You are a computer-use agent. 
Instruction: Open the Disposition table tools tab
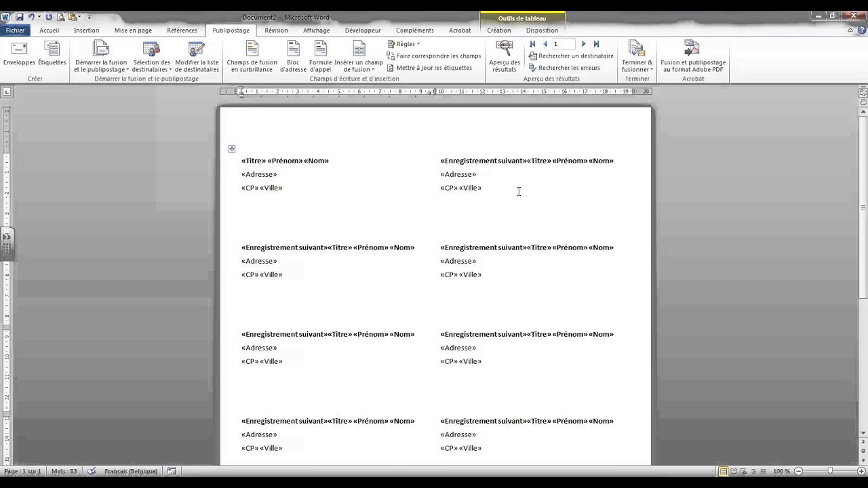pos(542,30)
